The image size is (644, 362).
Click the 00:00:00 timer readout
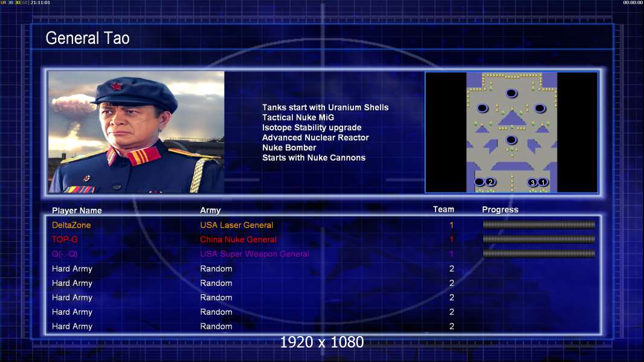click(x=633, y=2)
